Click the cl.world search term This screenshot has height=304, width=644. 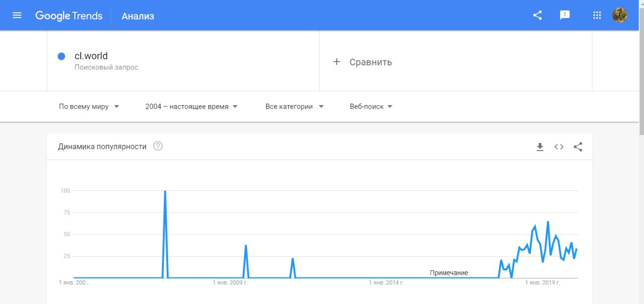click(x=91, y=56)
